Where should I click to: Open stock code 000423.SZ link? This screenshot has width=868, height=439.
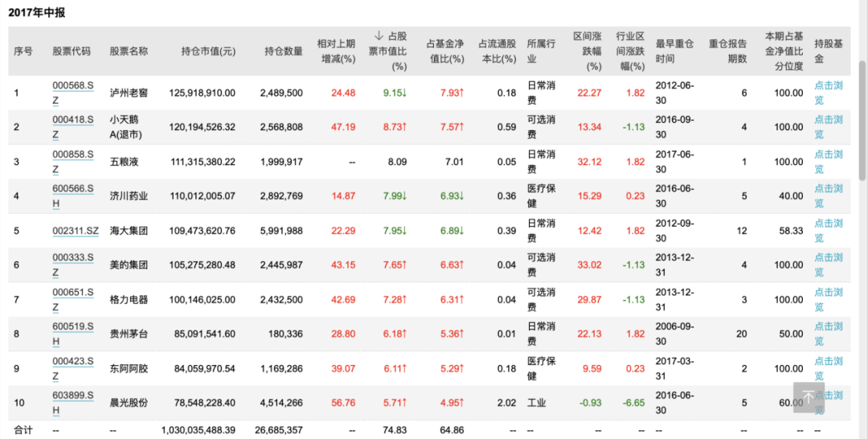(73, 368)
